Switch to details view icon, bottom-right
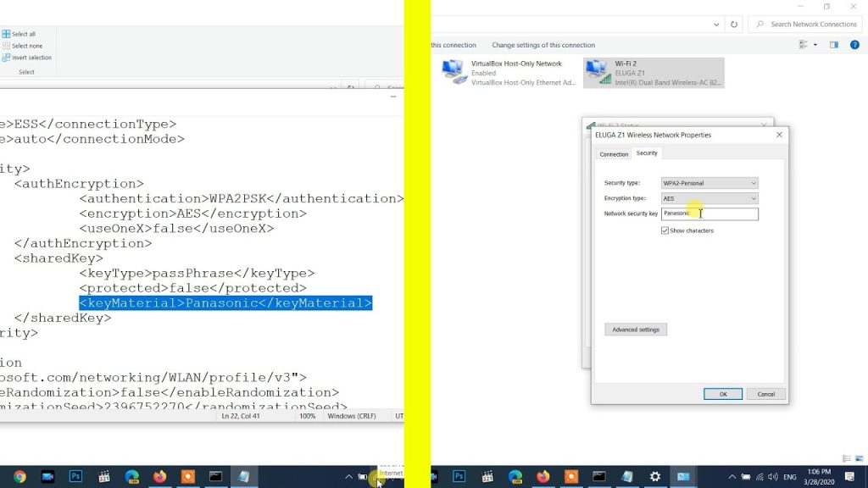The width and height of the screenshot is (868, 488). click(x=847, y=458)
